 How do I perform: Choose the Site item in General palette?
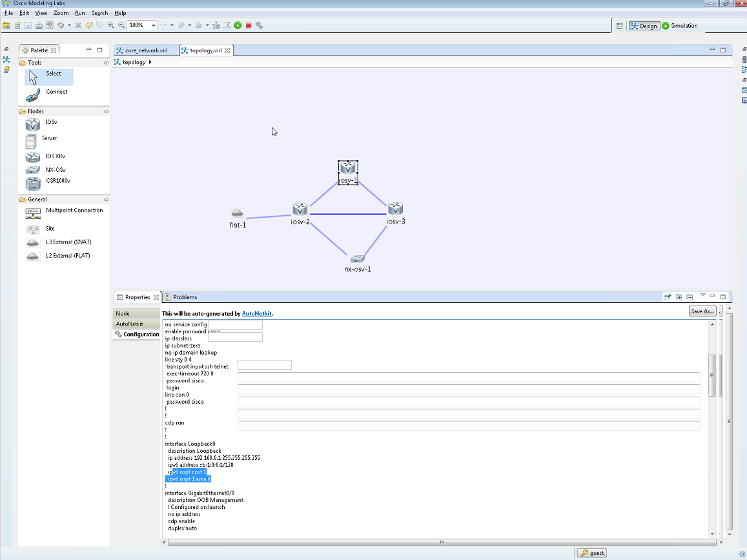coord(40,229)
